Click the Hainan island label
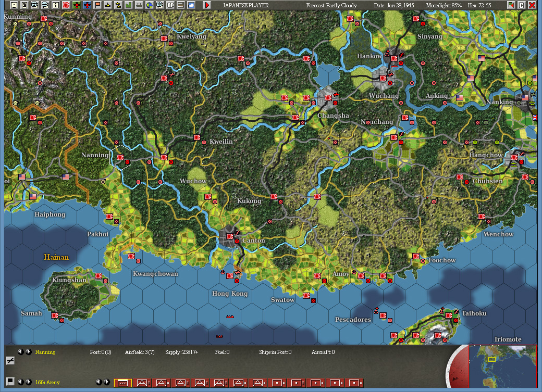Image resolution: width=542 pixels, height=392 pixels. pos(56,257)
